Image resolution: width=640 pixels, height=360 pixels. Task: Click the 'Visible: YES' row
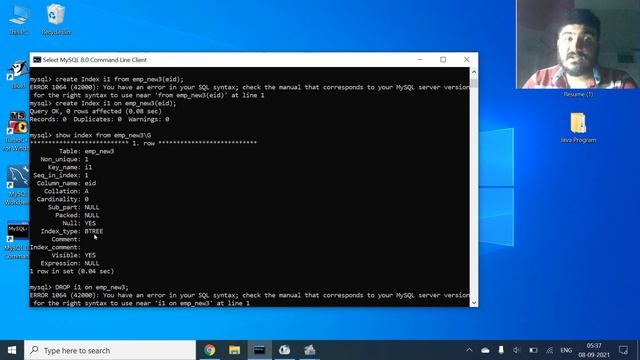(74, 255)
